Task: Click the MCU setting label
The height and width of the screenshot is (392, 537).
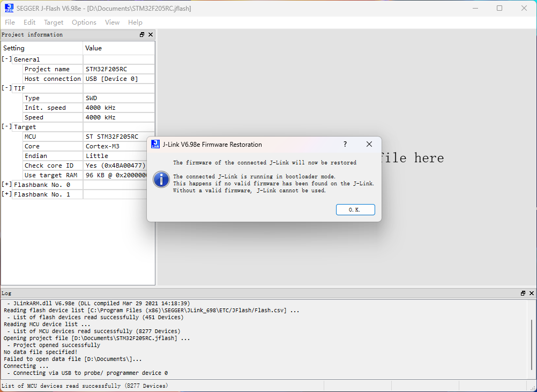Action: 30,137
